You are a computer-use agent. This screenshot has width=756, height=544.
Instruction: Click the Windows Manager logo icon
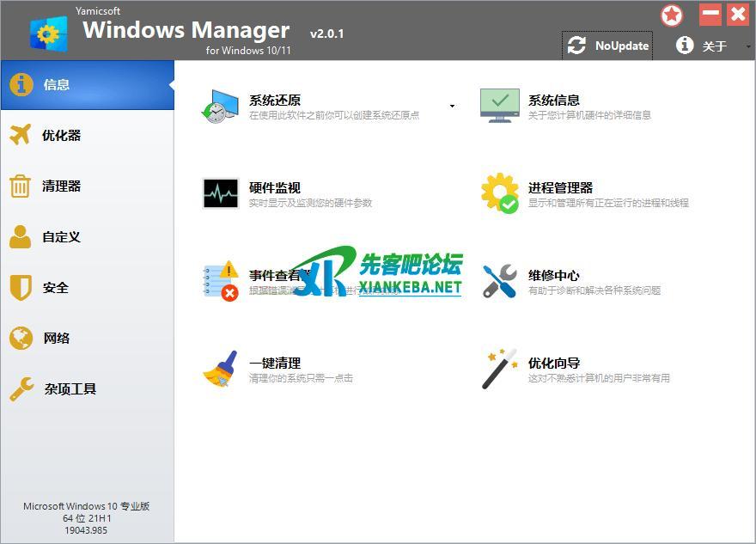pyautogui.click(x=49, y=34)
